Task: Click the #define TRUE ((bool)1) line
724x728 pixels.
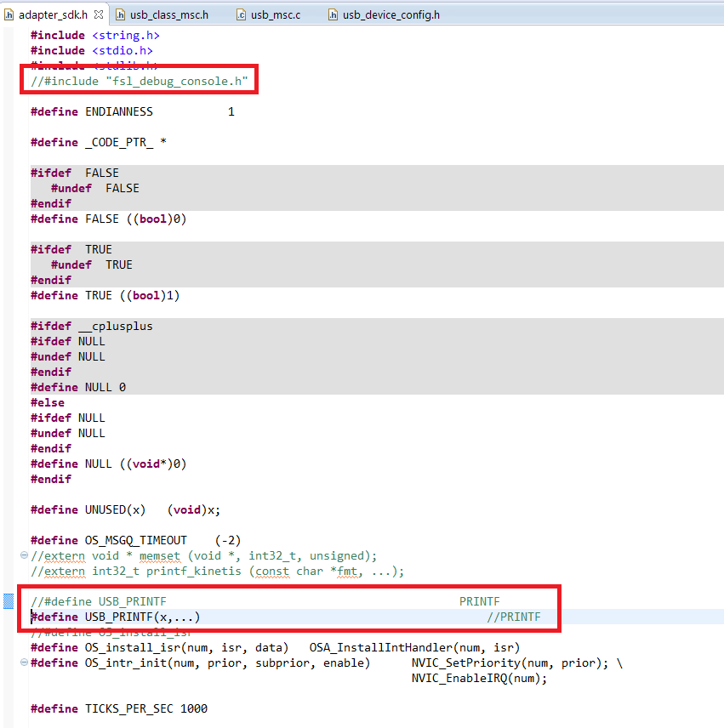Action: 105,296
